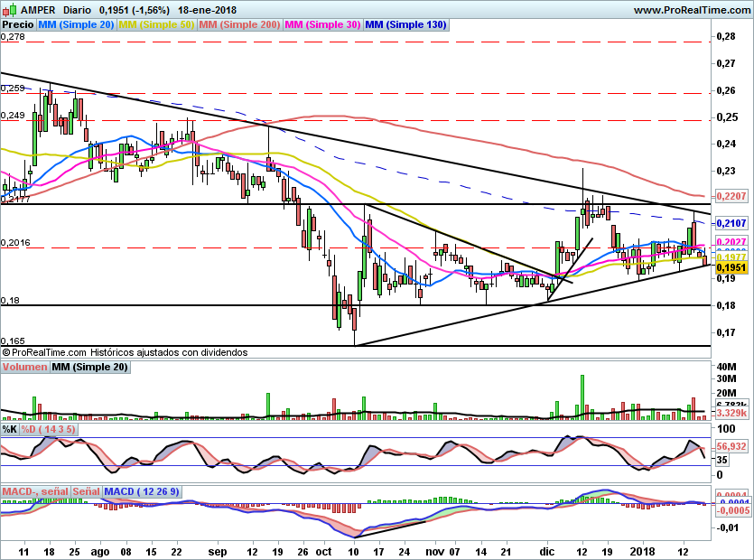
Task: Open the www.ProRealTime.com link
Action: coord(691,9)
